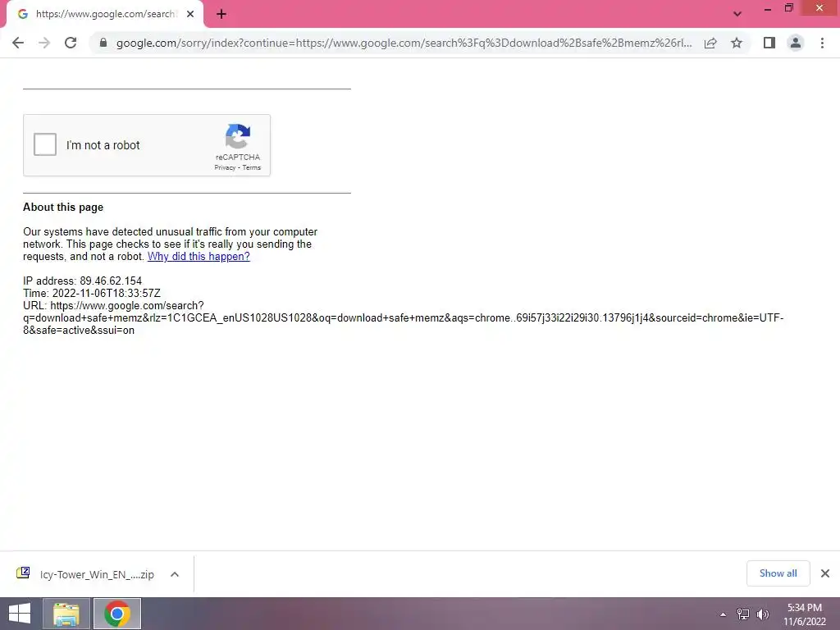Open the Chrome three-dot menu
This screenshot has height=630, width=840.
point(822,43)
